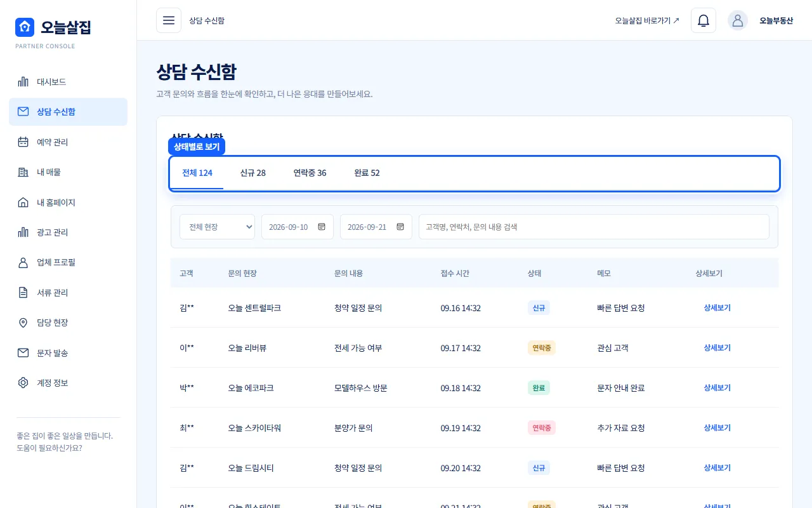Toggle the hamburger menu button

[169, 20]
